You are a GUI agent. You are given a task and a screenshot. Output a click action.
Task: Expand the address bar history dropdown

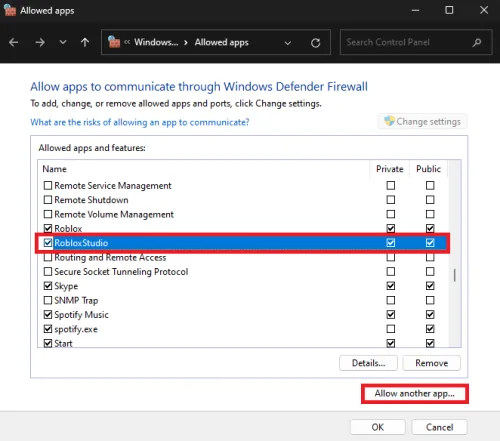click(x=288, y=43)
